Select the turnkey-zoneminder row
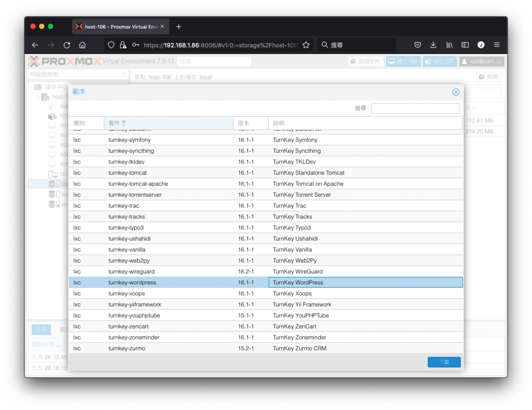 [x=265, y=337]
